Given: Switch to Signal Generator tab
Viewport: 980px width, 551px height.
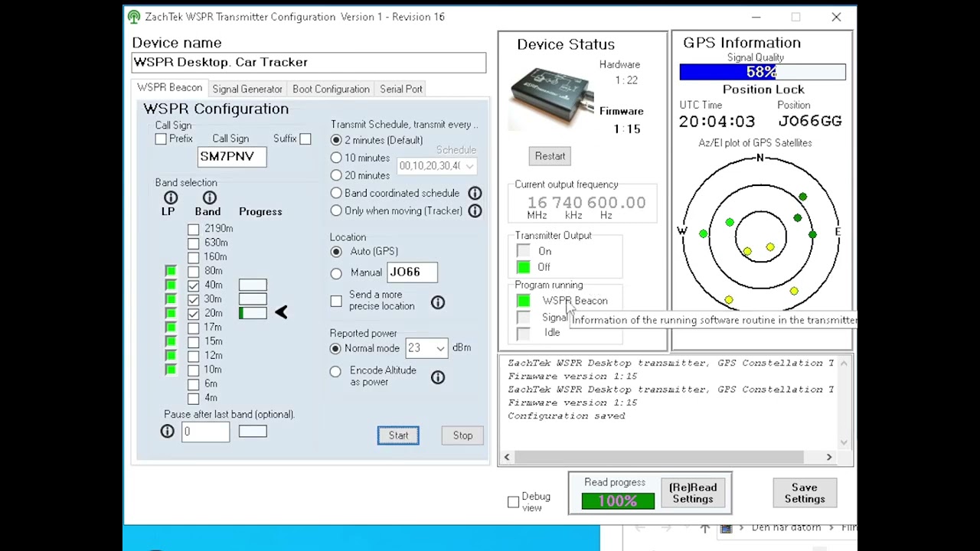Looking at the screenshot, I should click(247, 90).
